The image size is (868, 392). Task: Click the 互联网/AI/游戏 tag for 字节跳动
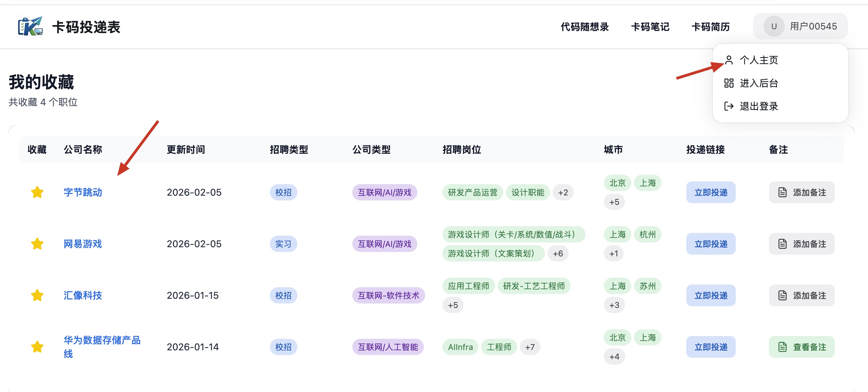point(384,192)
